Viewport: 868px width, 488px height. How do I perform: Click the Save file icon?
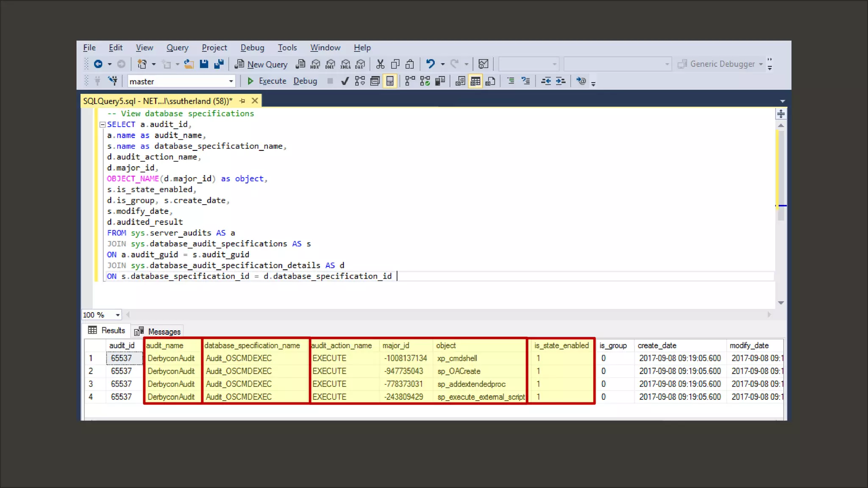[x=204, y=64]
